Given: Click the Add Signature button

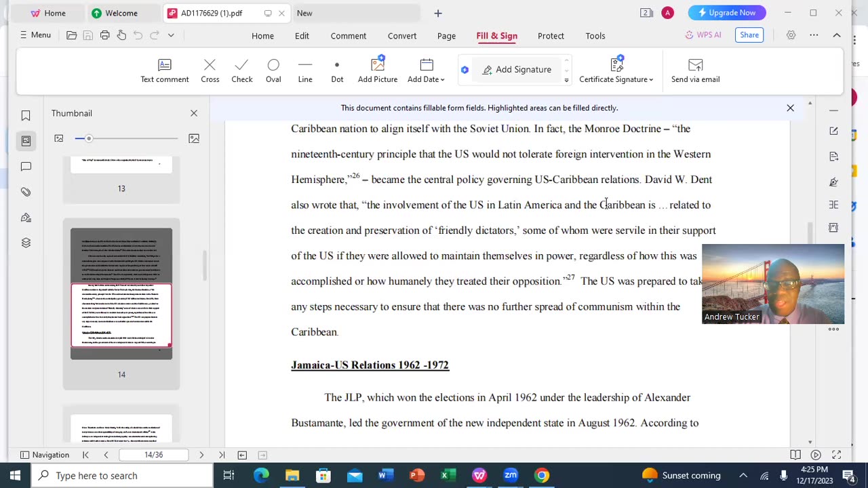Looking at the screenshot, I should [517, 70].
